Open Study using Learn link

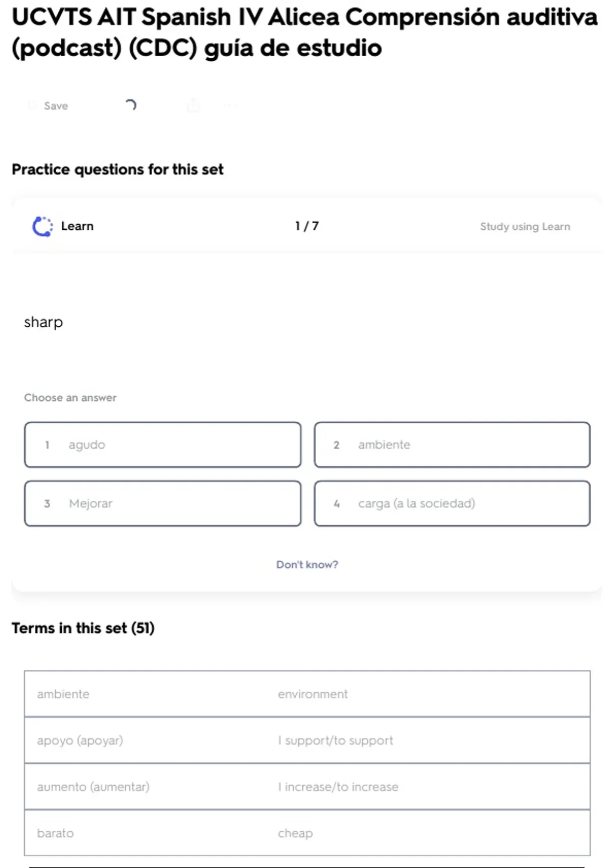pos(525,226)
